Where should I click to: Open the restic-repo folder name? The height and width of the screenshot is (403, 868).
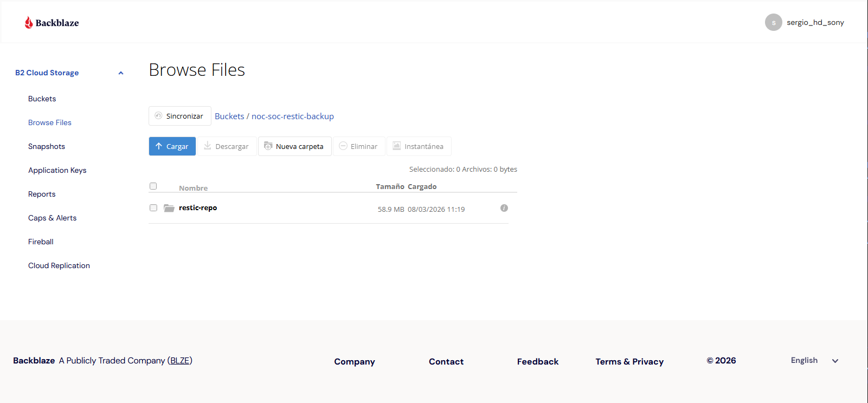(198, 208)
